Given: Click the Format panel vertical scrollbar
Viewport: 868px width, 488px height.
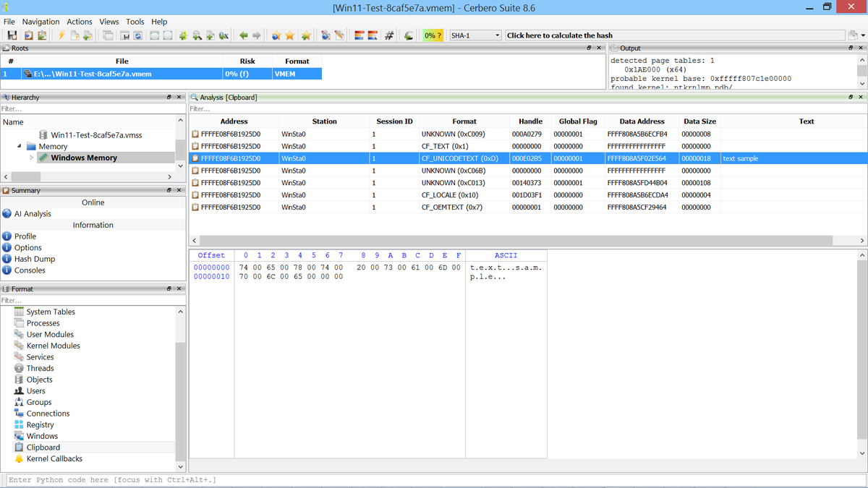Looking at the screenshot, I should 181,389.
